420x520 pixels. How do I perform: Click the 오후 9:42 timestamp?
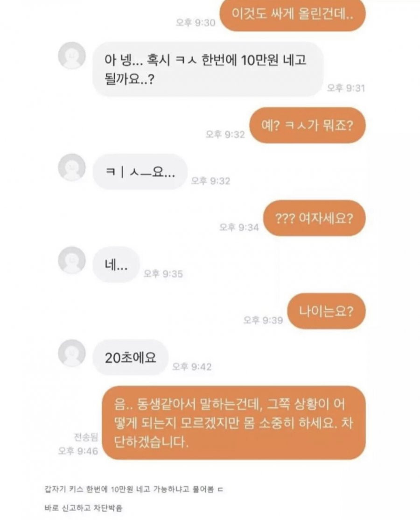(x=192, y=366)
